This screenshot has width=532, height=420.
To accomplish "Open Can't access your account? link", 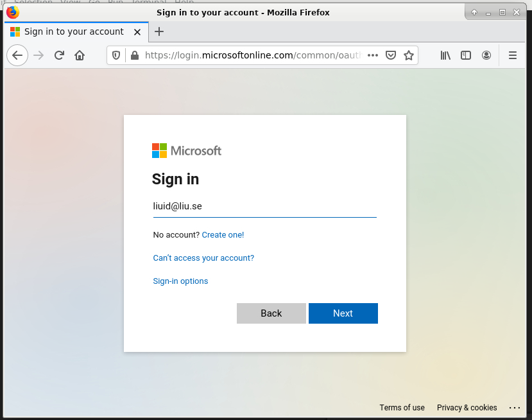I will click(x=203, y=258).
